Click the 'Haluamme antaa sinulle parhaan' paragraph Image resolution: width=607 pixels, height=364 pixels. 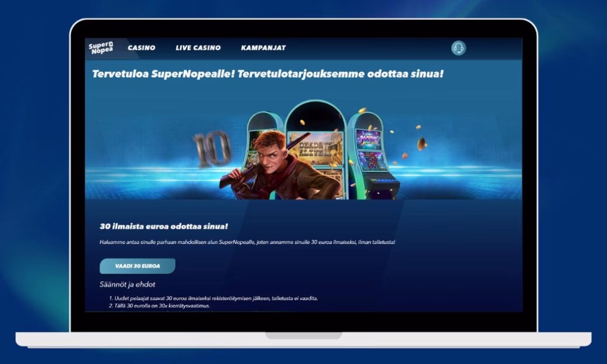247,242
